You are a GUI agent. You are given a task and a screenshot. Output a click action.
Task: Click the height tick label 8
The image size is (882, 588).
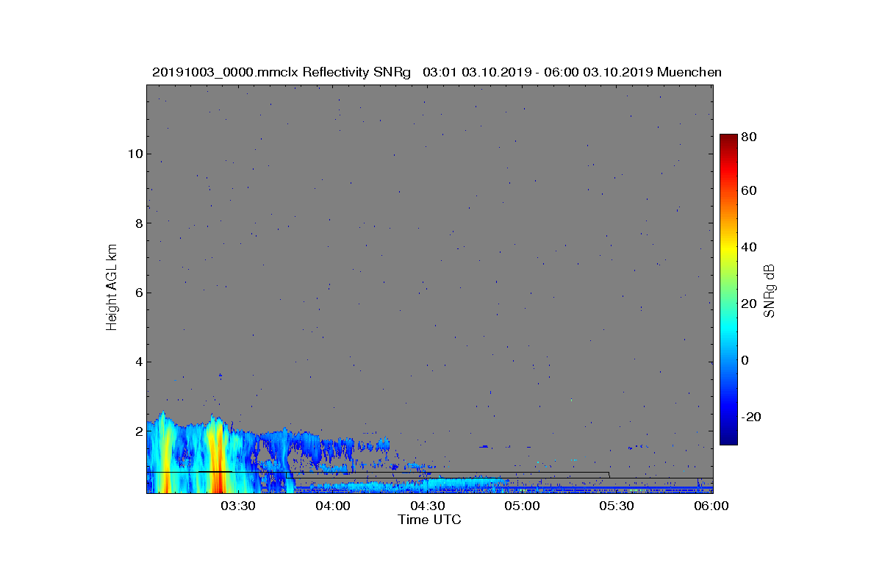coord(137,223)
